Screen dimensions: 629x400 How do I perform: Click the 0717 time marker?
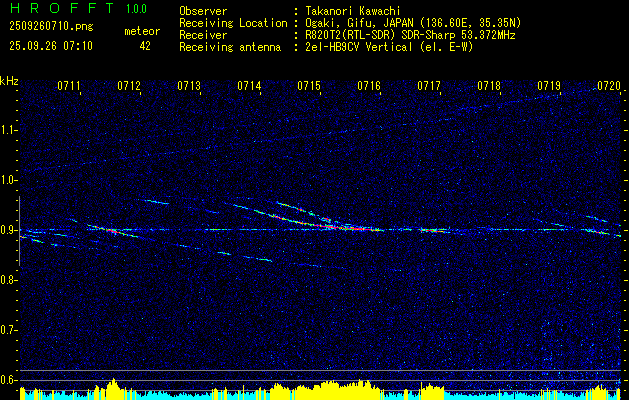(429, 86)
